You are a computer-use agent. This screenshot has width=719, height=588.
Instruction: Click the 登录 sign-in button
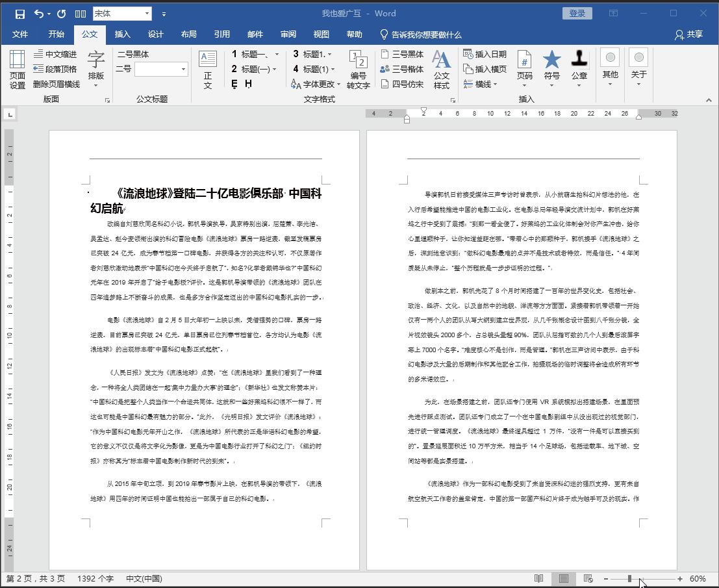pyautogui.click(x=577, y=12)
